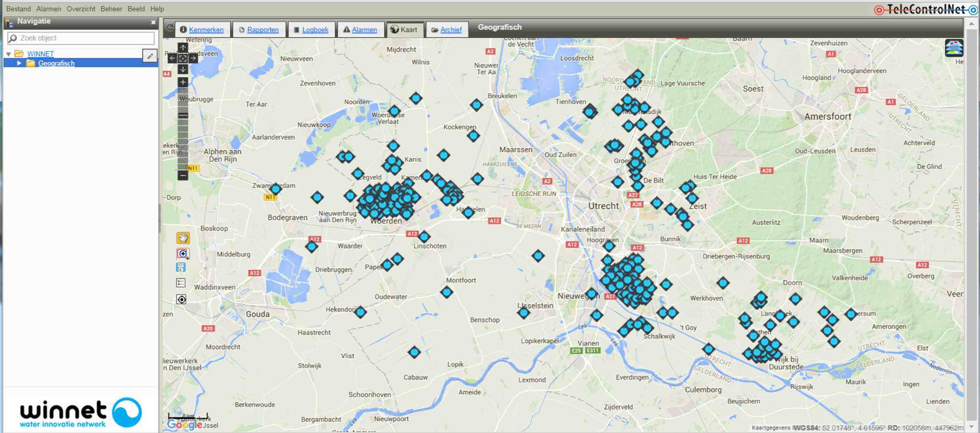980x433 pixels.
Task: Select the zoom-to-area magnifier tool
Action: click(x=183, y=253)
